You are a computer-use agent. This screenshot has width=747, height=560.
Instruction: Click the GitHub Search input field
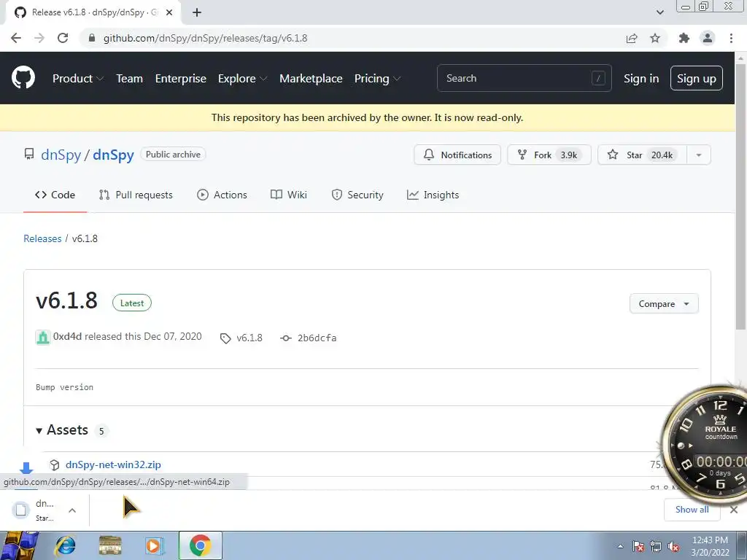[x=524, y=78]
